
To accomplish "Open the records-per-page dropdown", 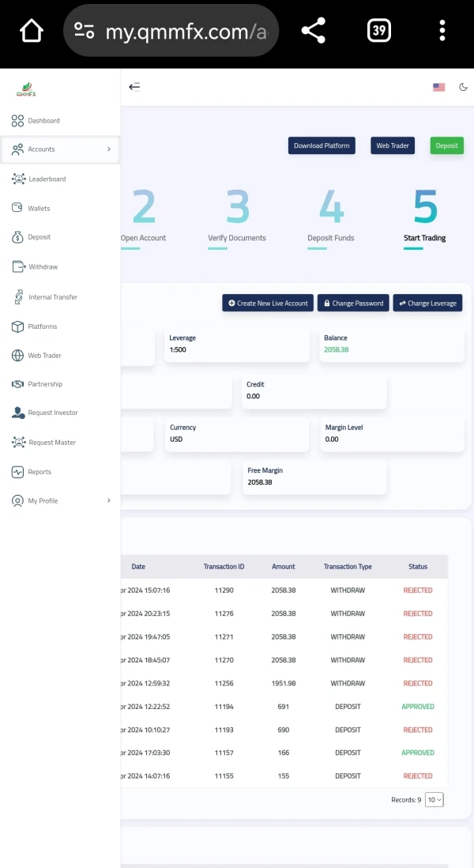I will (434, 799).
